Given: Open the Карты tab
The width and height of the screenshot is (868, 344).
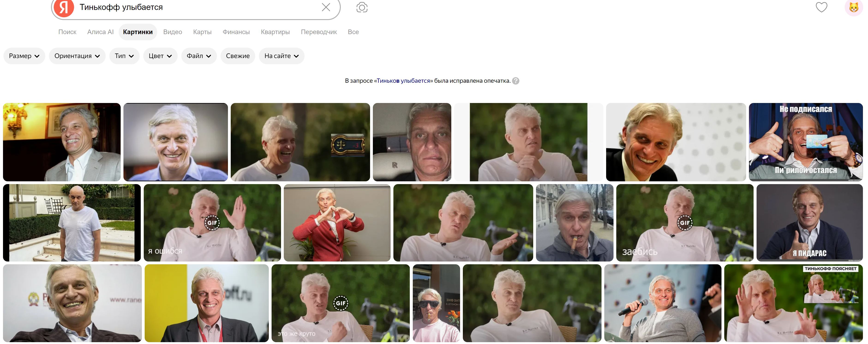Looking at the screenshot, I should (202, 32).
